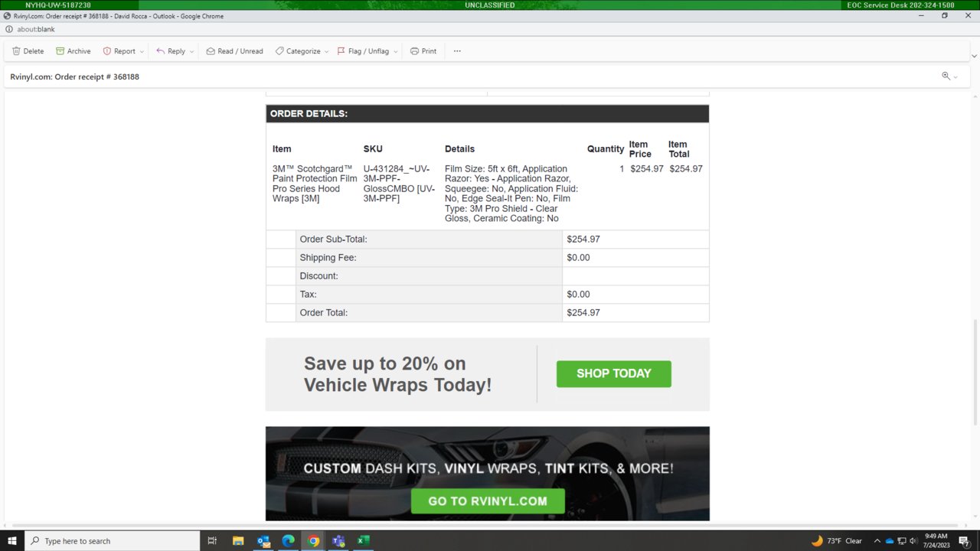The image size is (980, 551).
Task: Expand the zoom dropdown chevron
Action: [955, 77]
